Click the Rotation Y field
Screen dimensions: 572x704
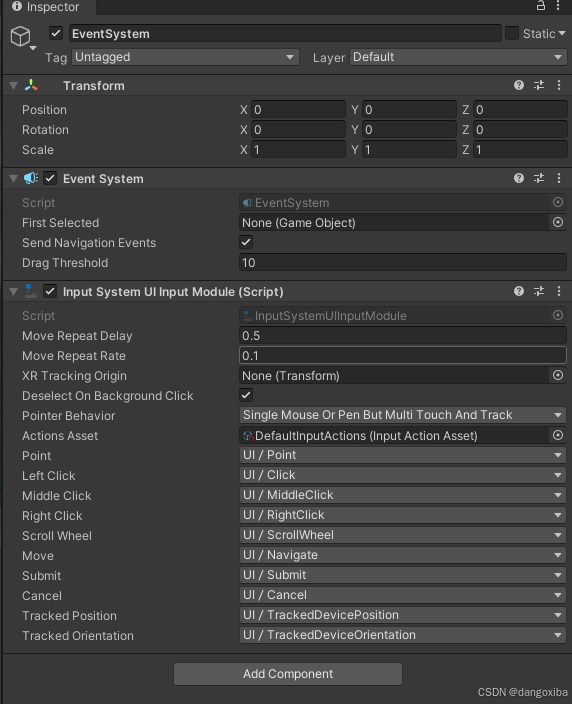[409, 130]
